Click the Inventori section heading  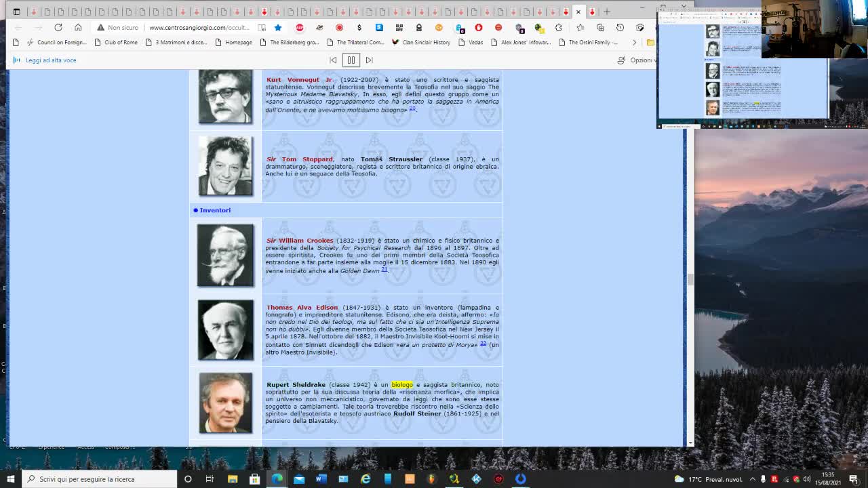click(x=215, y=210)
